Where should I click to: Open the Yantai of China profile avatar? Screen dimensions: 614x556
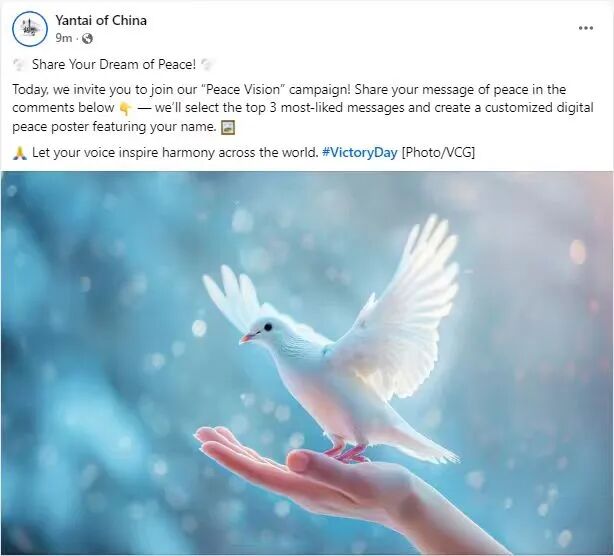[x=30, y=29]
